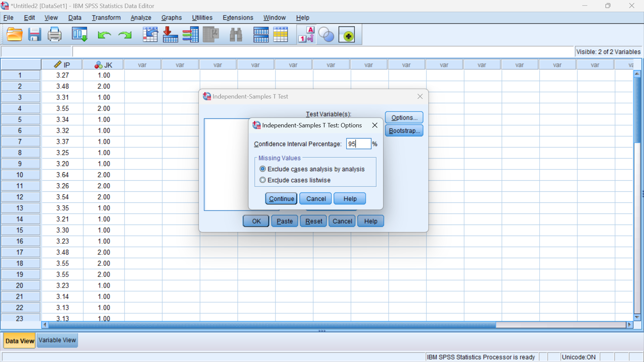Screen dimensions: 644x362
Task: Use variable sets circles icon
Action: tap(326, 35)
